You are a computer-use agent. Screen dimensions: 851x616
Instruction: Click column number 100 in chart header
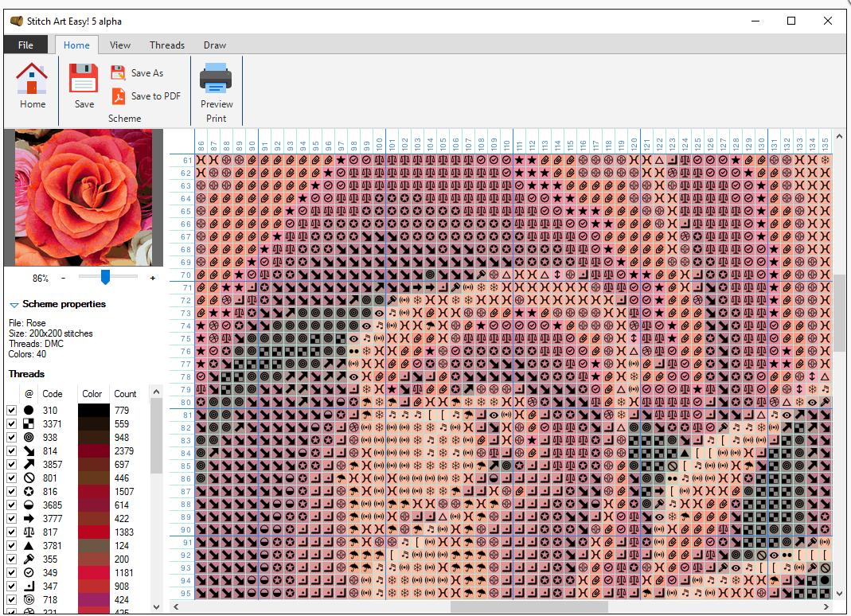tap(380, 144)
